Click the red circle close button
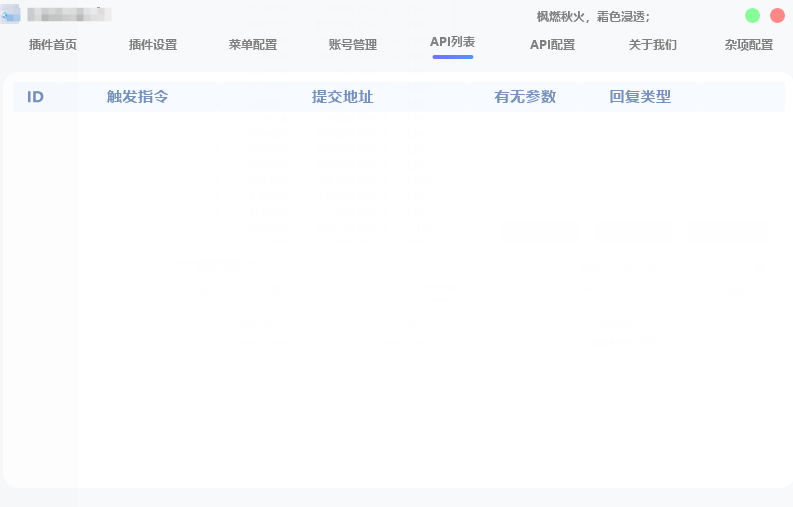Screen dimensions: 793x507 coord(777,16)
